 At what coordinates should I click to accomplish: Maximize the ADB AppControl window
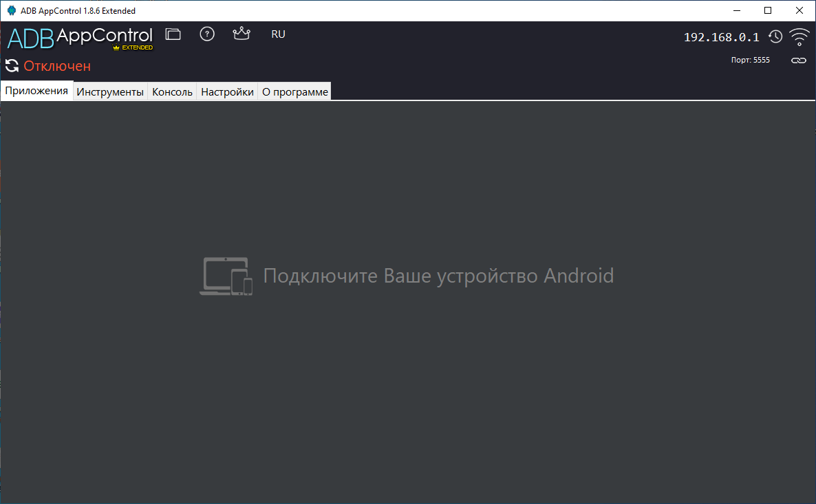pyautogui.click(x=768, y=10)
